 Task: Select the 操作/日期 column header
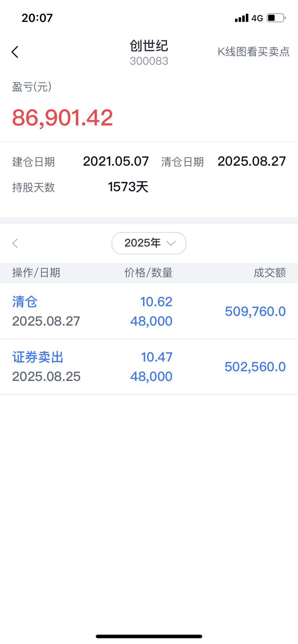click(x=36, y=273)
